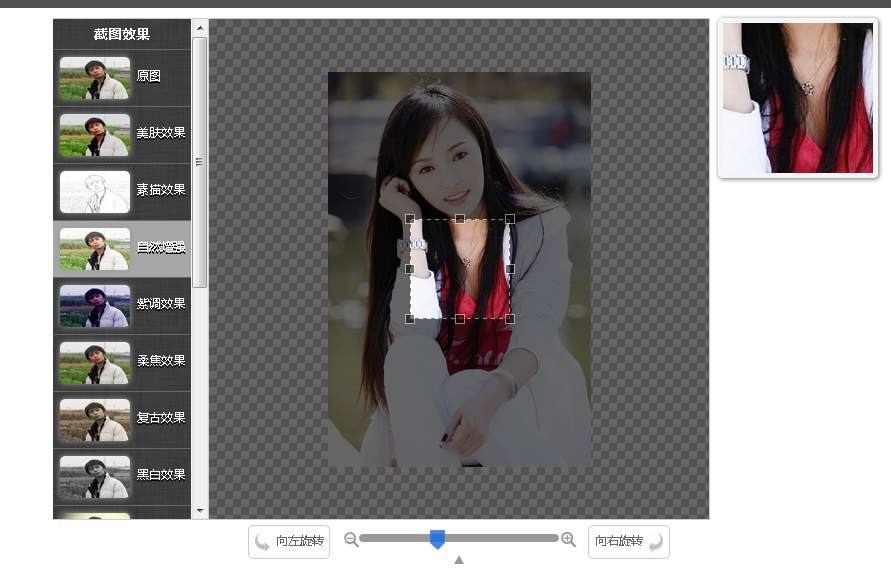
Task: Apply the 紫调效果 purple tone effect
Action: [x=120, y=305]
